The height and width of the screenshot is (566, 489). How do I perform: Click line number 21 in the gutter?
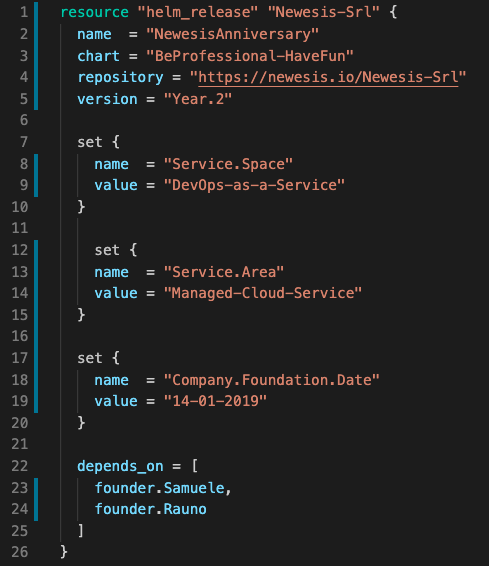coord(20,444)
